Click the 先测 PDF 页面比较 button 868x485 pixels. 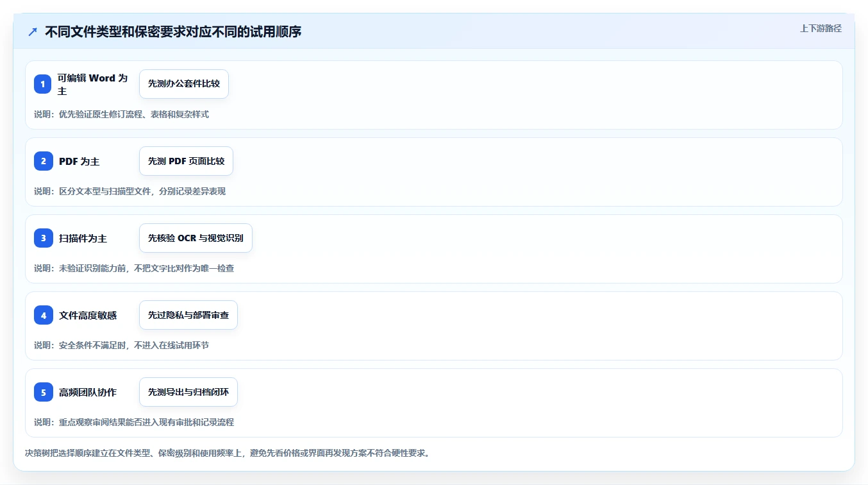186,161
